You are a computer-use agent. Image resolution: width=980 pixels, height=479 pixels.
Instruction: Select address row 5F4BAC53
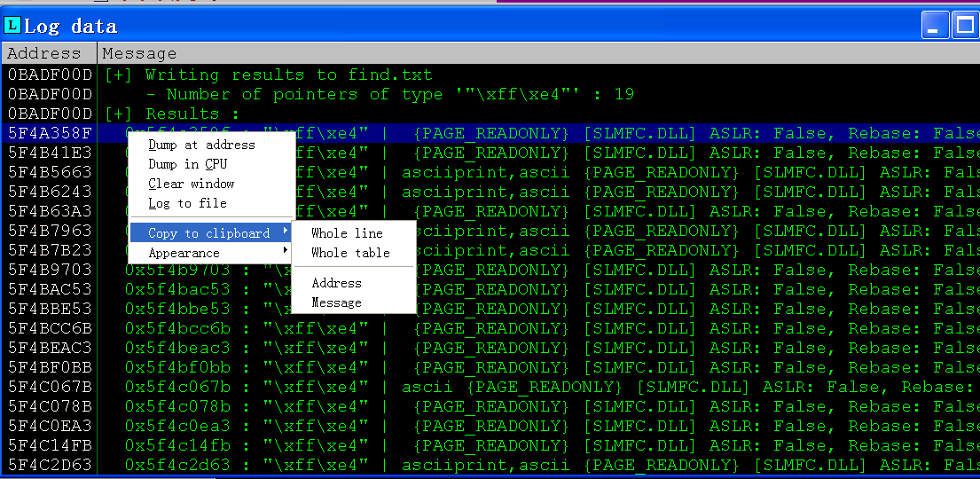[x=50, y=289]
